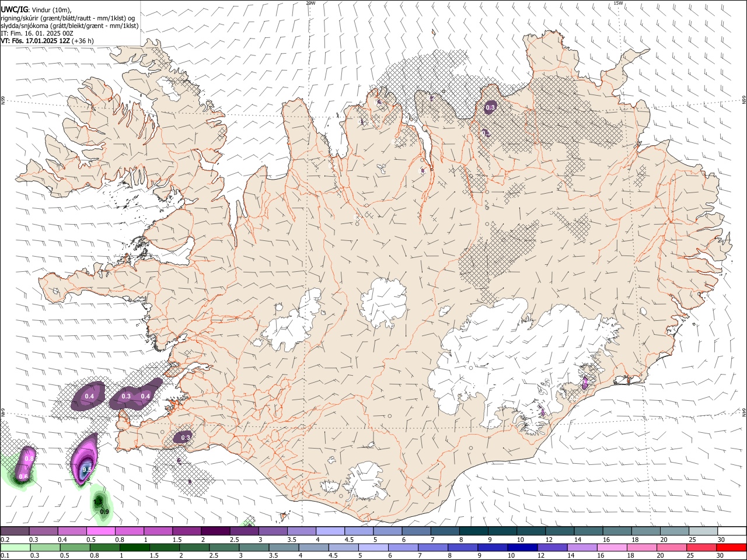This screenshot has height=560, width=747.
Task: Click the white Mýrdalsjökull glacier near south coast
Action: 366,481
